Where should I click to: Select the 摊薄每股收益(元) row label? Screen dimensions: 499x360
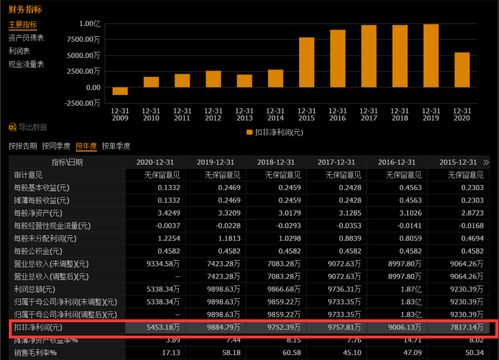coord(42,200)
